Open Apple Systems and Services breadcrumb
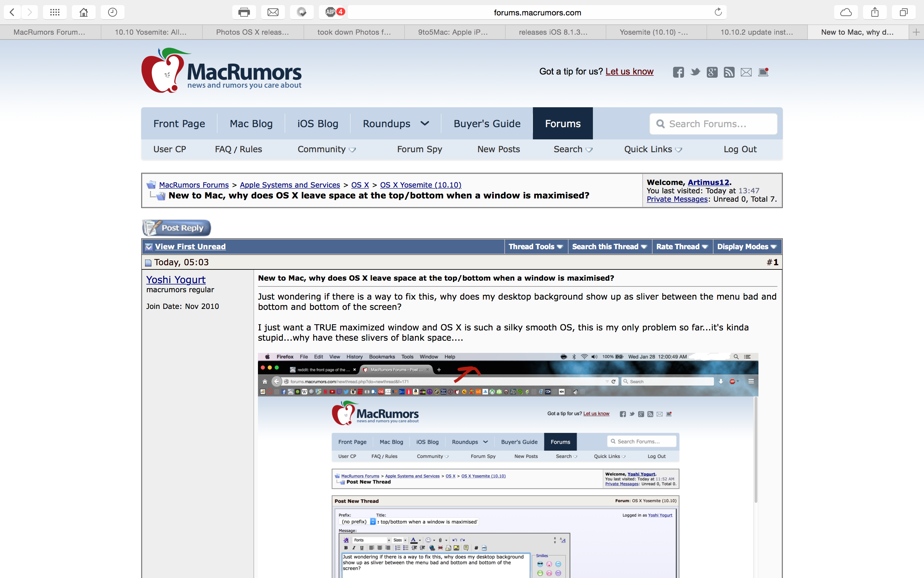The width and height of the screenshot is (924, 578). [290, 185]
